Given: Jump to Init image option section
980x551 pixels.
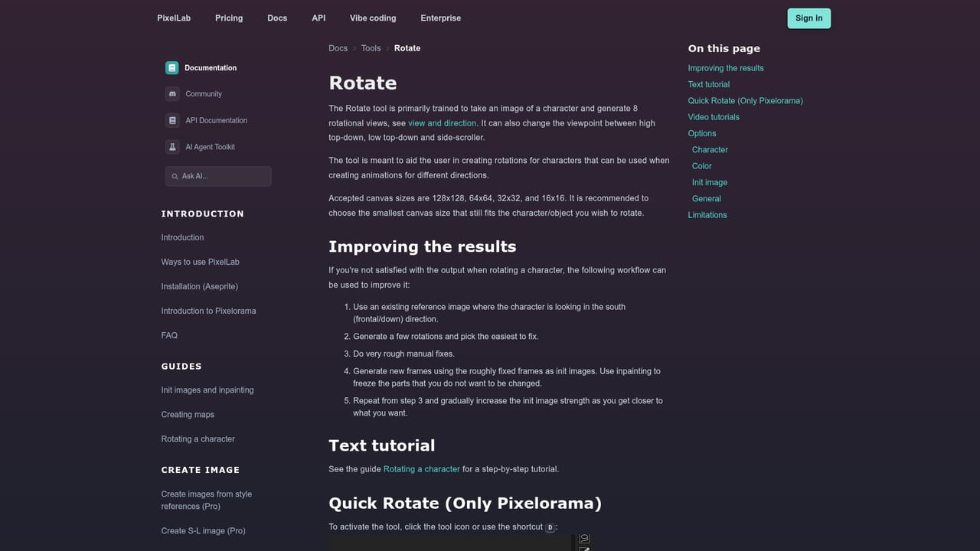Looking at the screenshot, I should [710, 182].
